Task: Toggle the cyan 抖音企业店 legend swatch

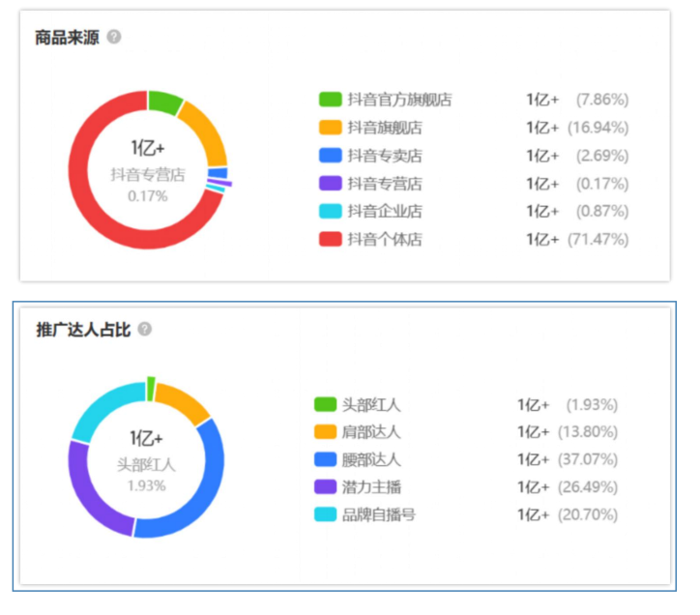Action: point(330,211)
